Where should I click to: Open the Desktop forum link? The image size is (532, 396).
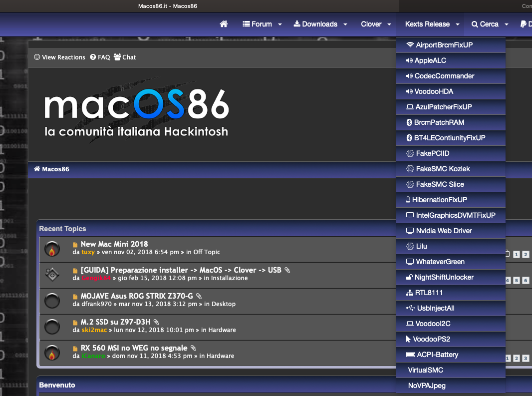point(223,304)
